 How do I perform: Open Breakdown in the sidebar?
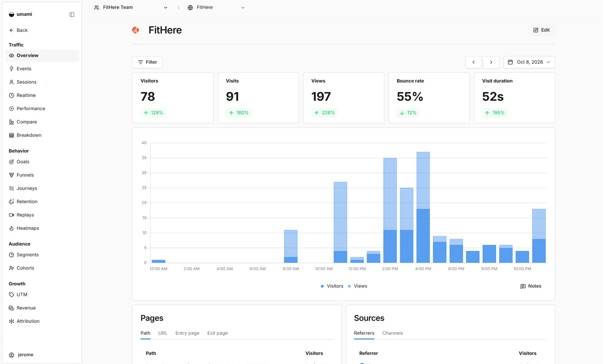pos(42,136)
